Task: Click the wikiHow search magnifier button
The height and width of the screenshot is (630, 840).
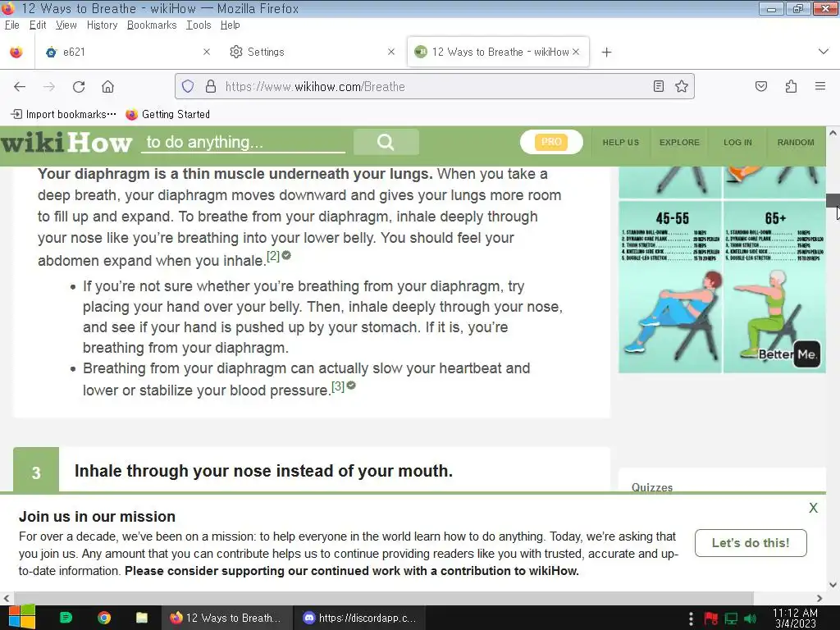Action: [x=386, y=142]
